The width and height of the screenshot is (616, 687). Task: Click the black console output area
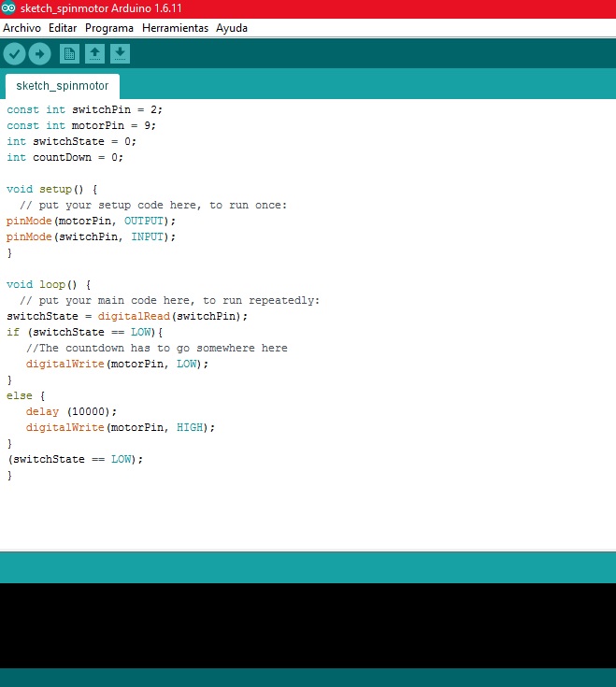tap(308, 625)
